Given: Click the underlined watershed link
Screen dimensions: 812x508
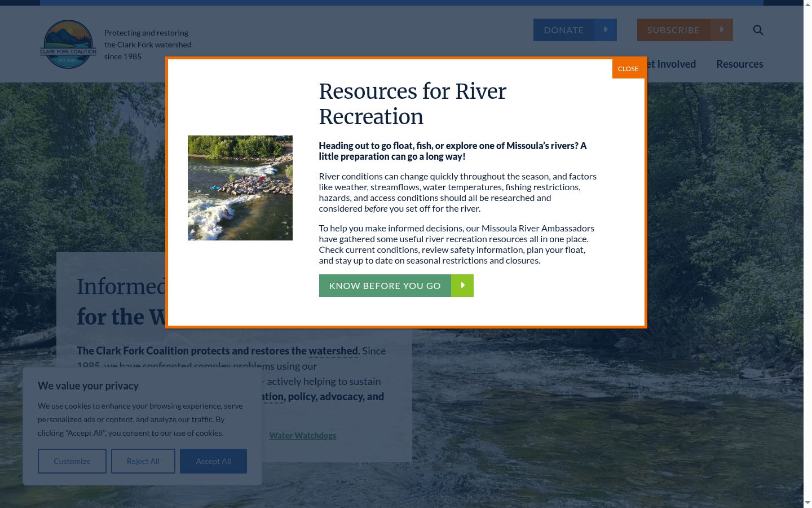Looking at the screenshot, I should tap(333, 351).
